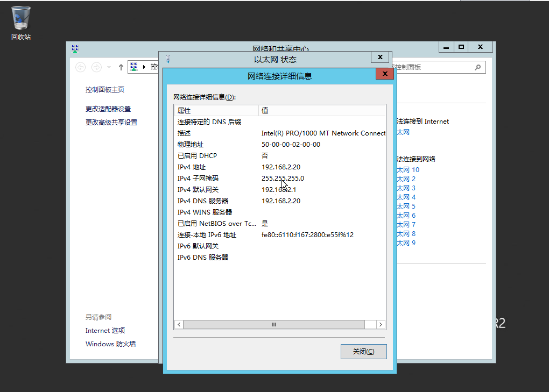549x392 pixels.
Task: Open 更改高级共享设置 link
Action: pyautogui.click(x=111, y=122)
